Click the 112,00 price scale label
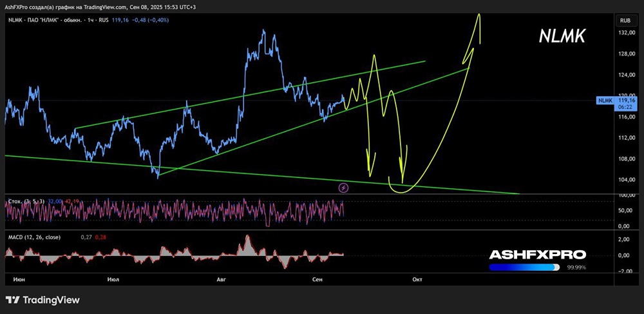 click(x=626, y=138)
